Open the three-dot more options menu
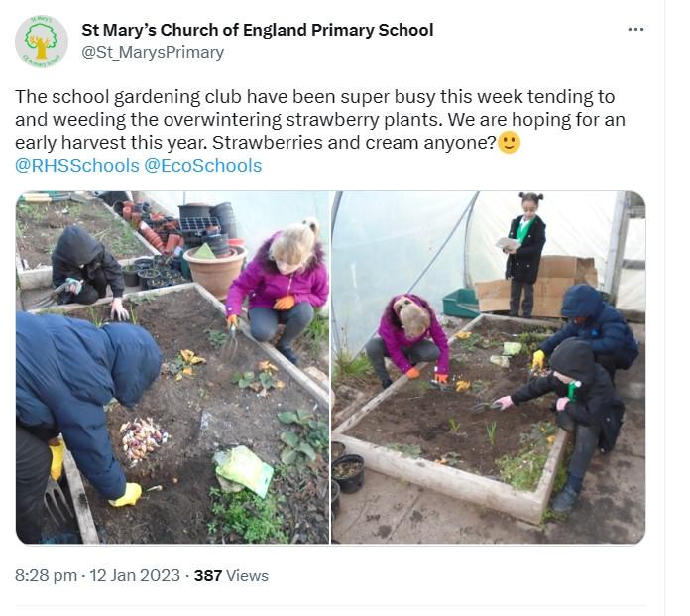The height and width of the screenshot is (616, 690). coord(635,30)
